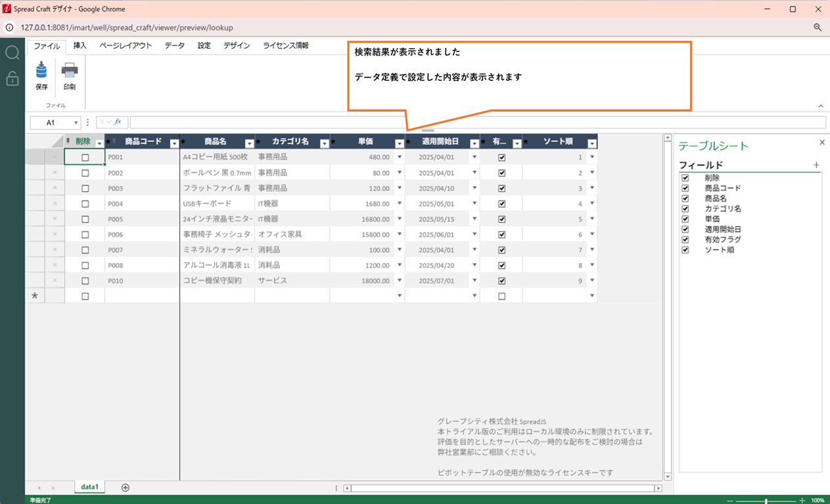830x504 pixels.
Task: Open the 商品名 column filter dropdown
Action: point(249,143)
